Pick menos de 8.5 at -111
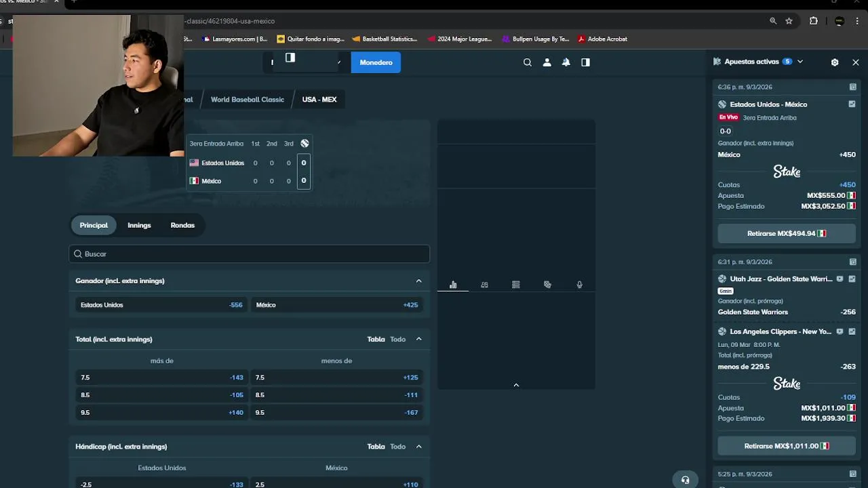Screen dimensions: 868x488 coord(337,395)
